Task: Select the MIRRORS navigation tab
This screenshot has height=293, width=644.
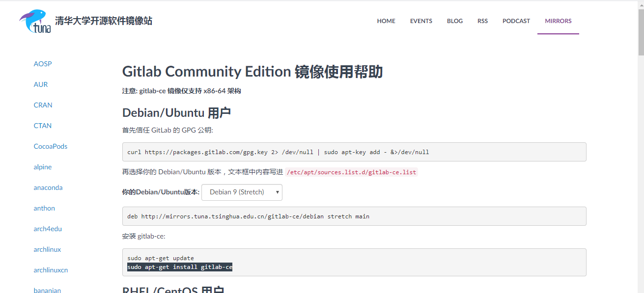Action: pyautogui.click(x=558, y=21)
